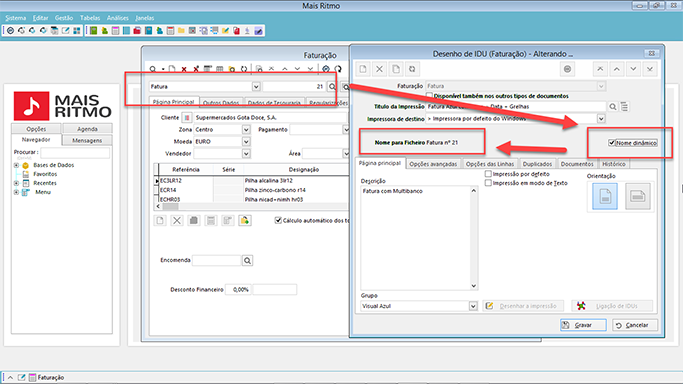Viewport: 683px width, 384px height.
Task: Click the Gravar button
Action: (583, 325)
